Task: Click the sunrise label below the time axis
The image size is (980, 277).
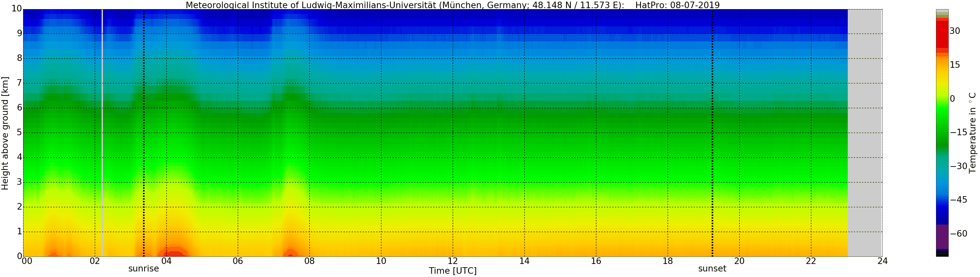Action: click(143, 269)
